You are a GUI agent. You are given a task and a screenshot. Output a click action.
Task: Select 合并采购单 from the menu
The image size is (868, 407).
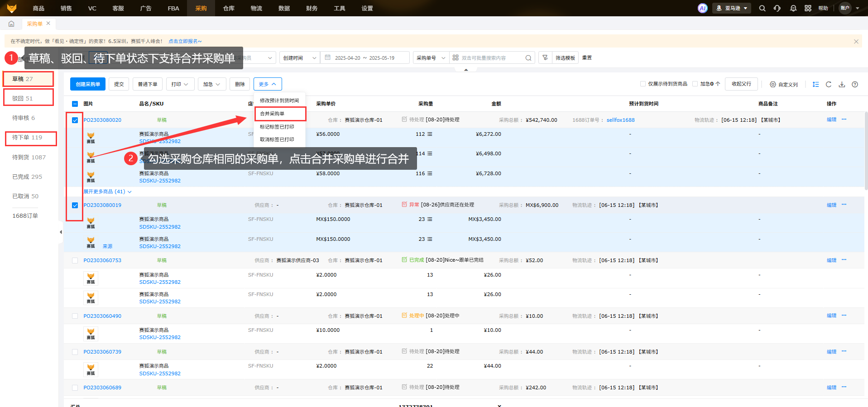(272, 114)
